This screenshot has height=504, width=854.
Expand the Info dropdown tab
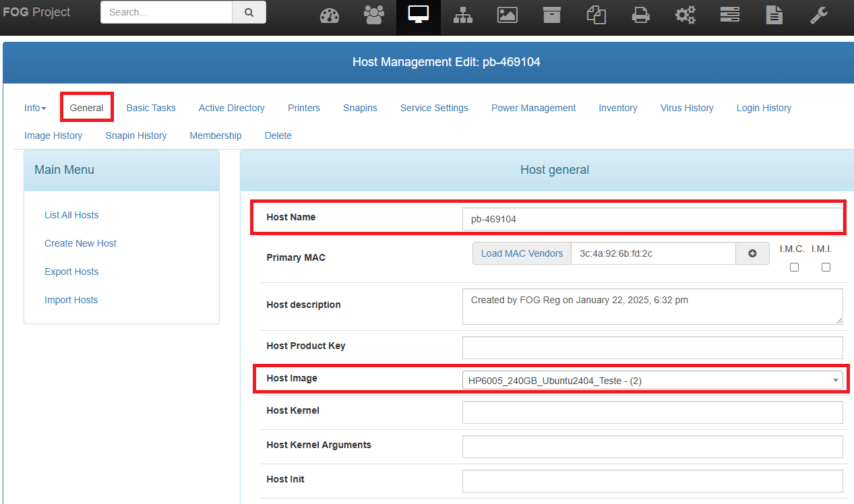point(35,108)
